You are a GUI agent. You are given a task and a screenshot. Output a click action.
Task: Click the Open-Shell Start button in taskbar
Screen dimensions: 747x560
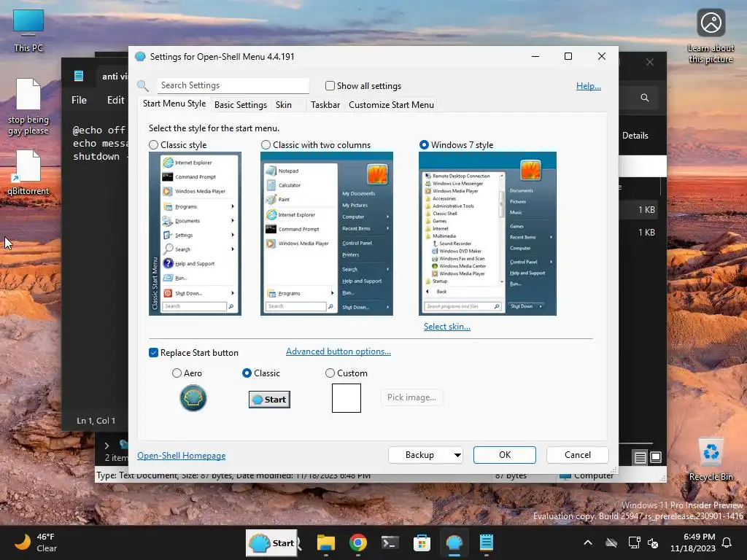(x=271, y=542)
